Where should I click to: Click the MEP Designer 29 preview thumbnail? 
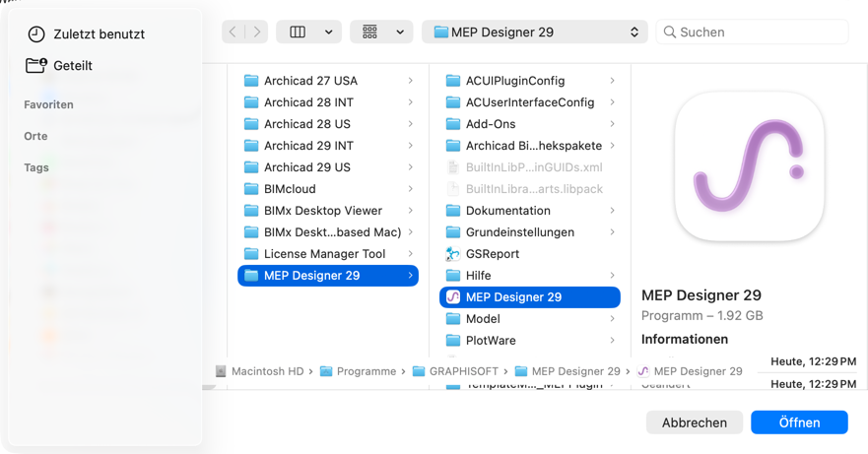click(749, 166)
